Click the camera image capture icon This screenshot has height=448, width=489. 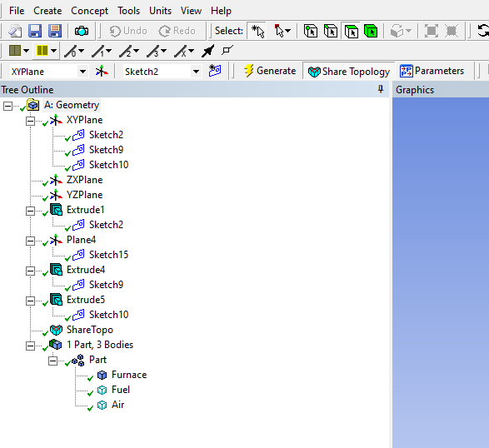(x=82, y=31)
